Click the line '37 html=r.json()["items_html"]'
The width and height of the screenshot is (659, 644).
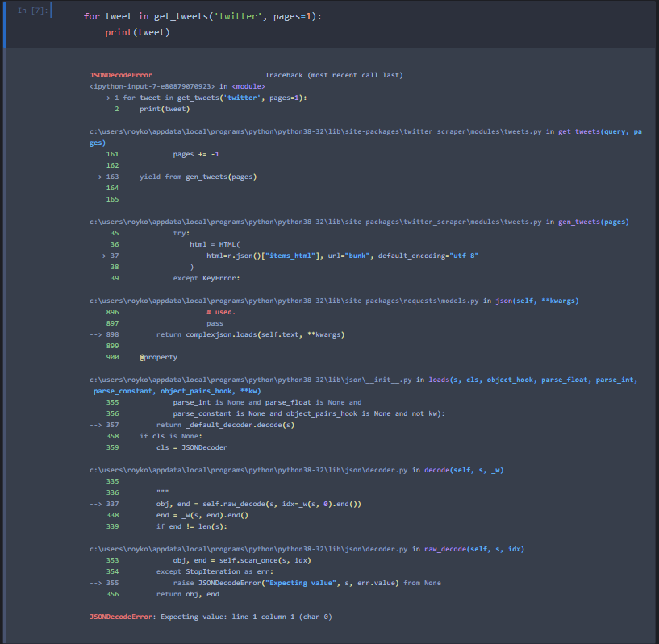(284, 256)
